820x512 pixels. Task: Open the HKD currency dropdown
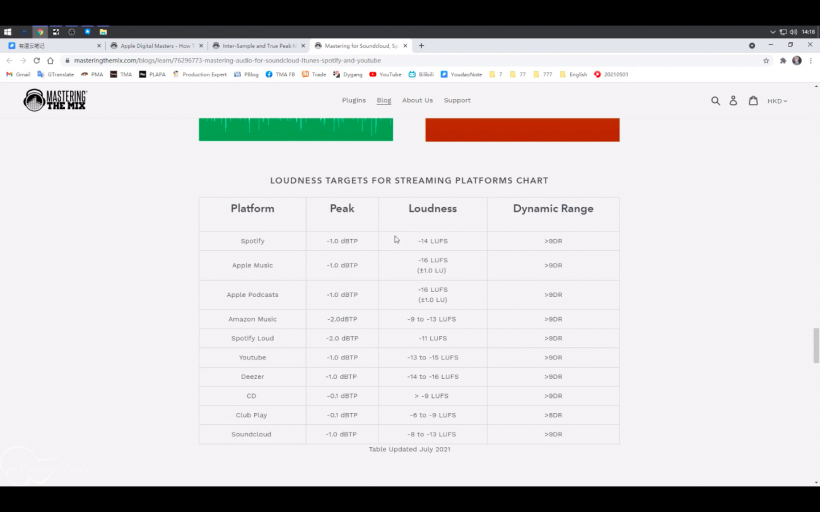pyautogui.click(x=777, y=101)
